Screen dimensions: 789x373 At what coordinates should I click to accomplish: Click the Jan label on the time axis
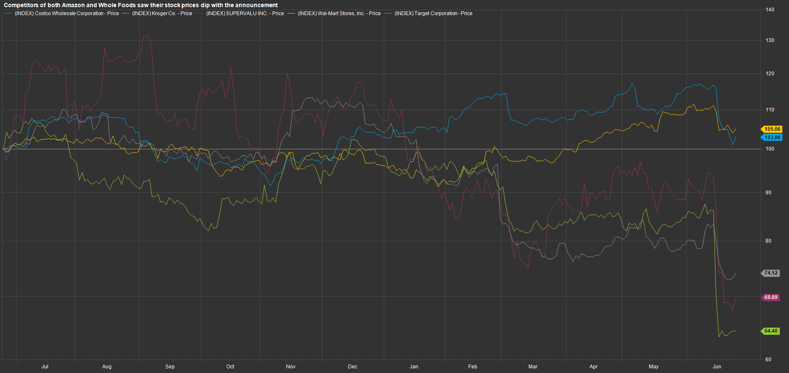pyautogui.click(x=414, y=366)
